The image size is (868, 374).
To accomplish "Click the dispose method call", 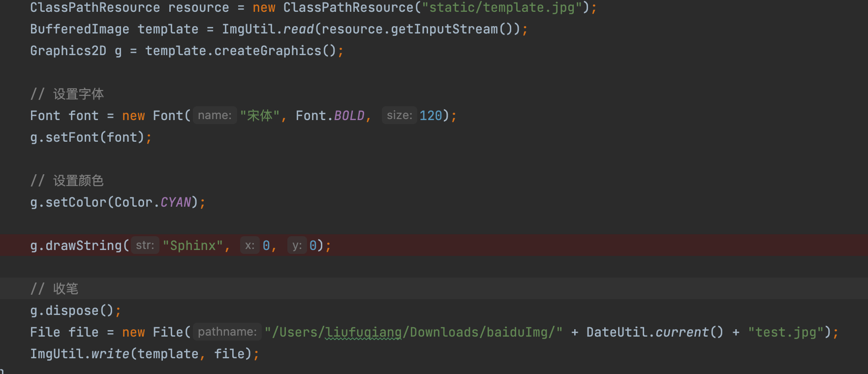I will [x=72, y=311].
